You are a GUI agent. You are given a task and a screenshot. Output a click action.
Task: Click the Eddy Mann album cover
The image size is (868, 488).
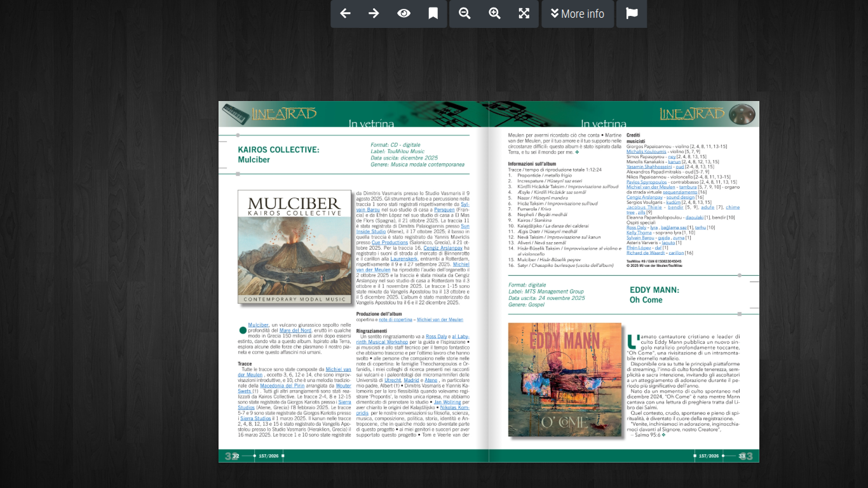[564, 379]
